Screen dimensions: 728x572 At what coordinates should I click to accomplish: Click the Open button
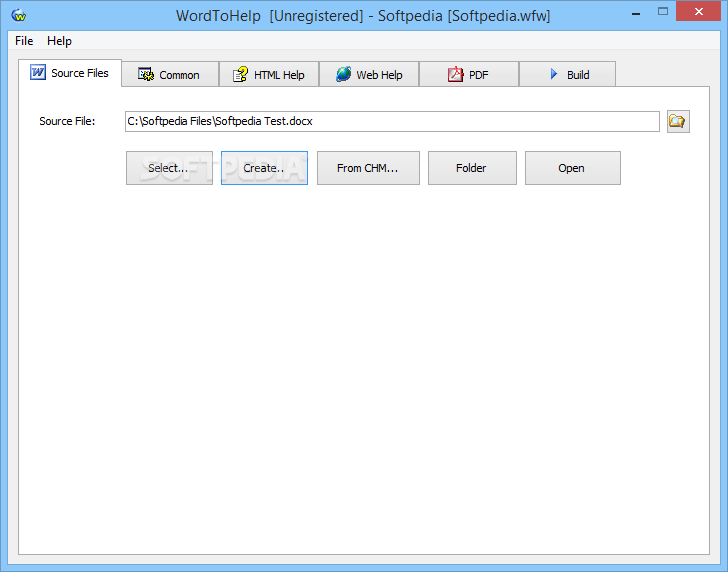point(572,168)
